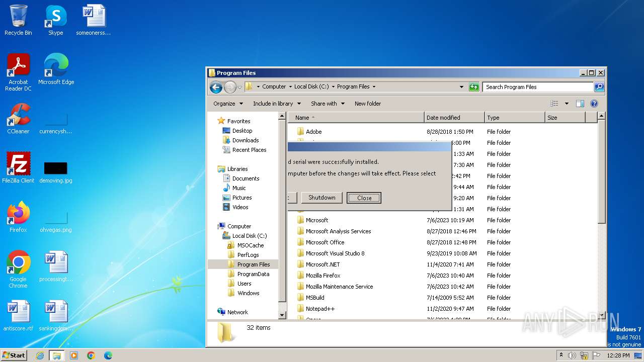This screenshot has height=362, width=644.
Task: Click the Explorer Forward navigation button
Action: (x=230, y=87)
